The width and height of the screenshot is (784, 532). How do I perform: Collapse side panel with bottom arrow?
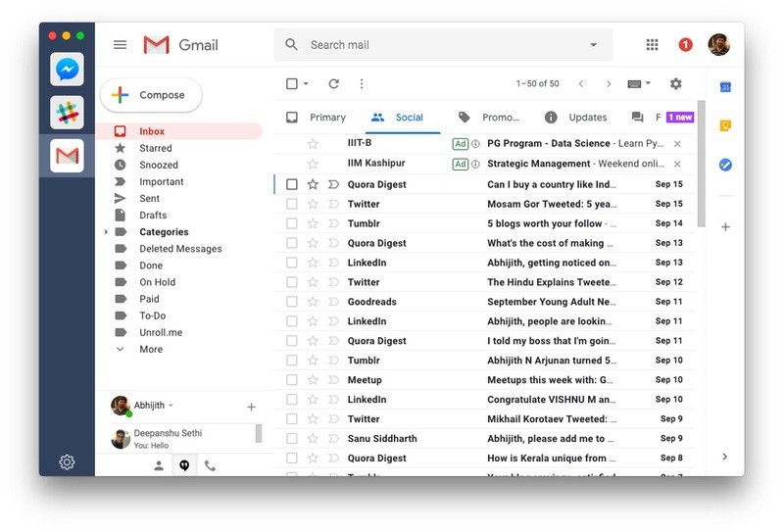(x=725, y=457)
